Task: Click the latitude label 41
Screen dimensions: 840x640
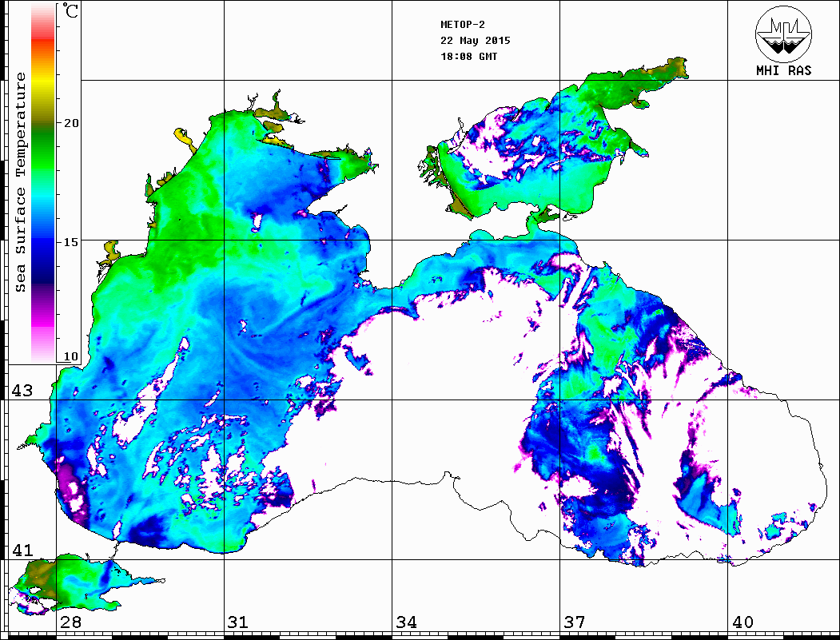Action: [22, 551]
